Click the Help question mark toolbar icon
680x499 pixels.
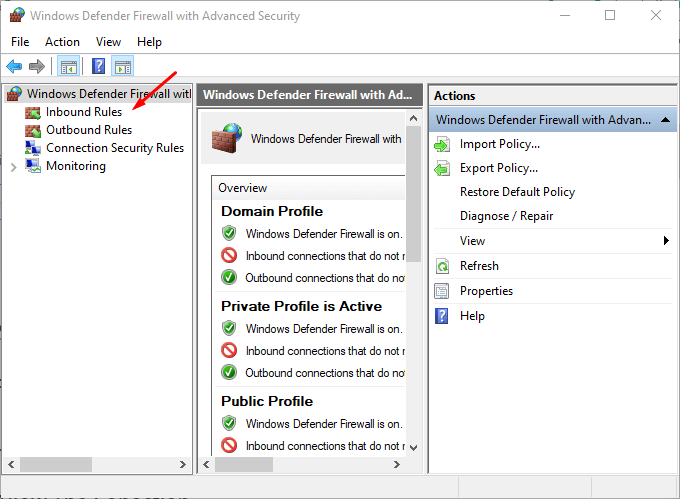tap(98, 66)
